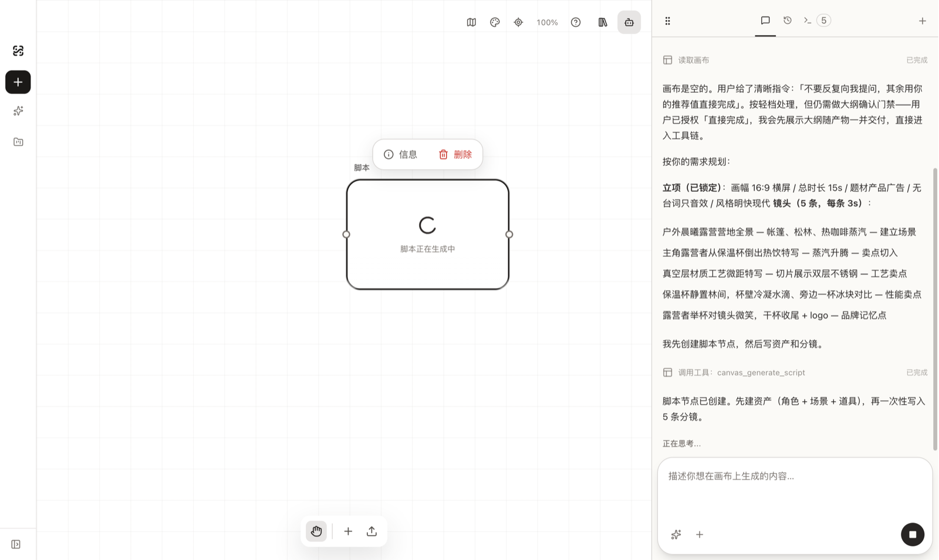Switch to the history clock tab

tap(788, 21)
